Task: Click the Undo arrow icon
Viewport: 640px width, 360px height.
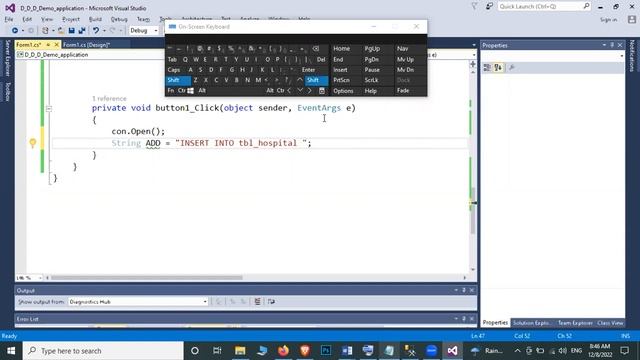Action: [x=96, y=31]
